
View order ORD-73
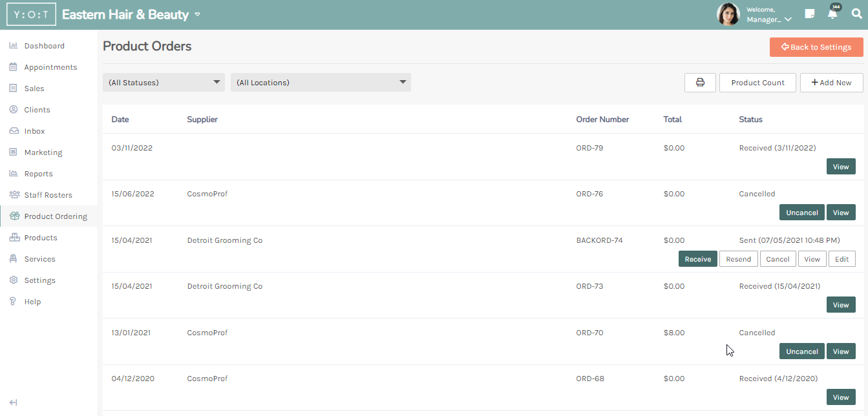(x=841, y=305)
